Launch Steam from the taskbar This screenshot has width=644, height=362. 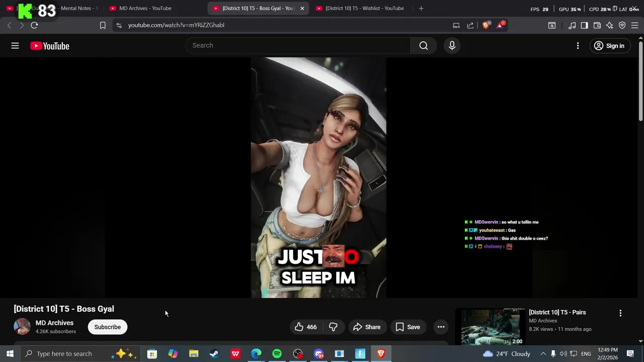(214, 354)
